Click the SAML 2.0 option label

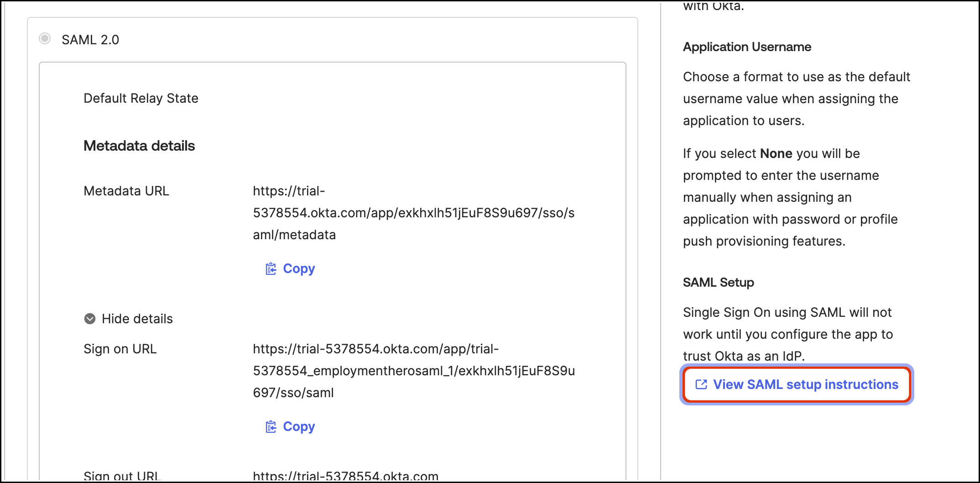pos(90,40)
